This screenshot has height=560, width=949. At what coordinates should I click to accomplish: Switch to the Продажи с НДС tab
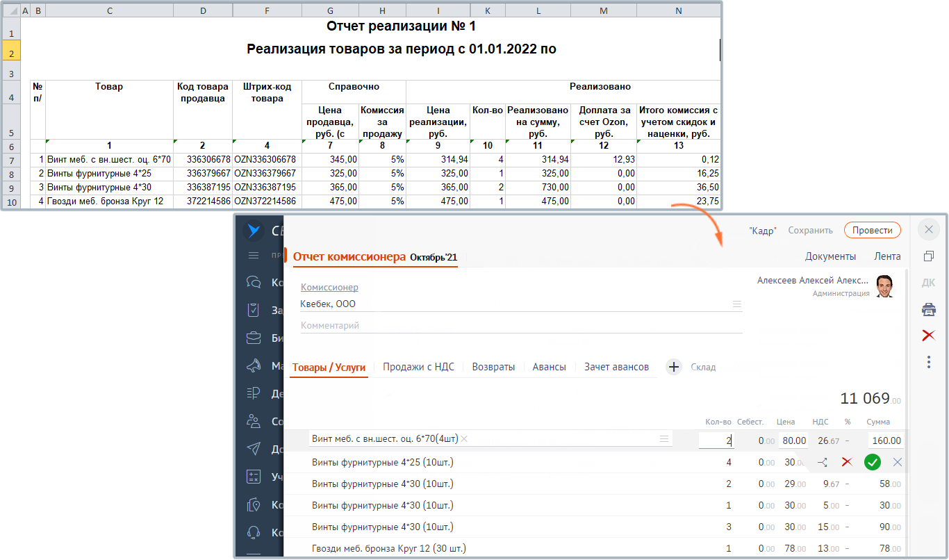point(418,367)
